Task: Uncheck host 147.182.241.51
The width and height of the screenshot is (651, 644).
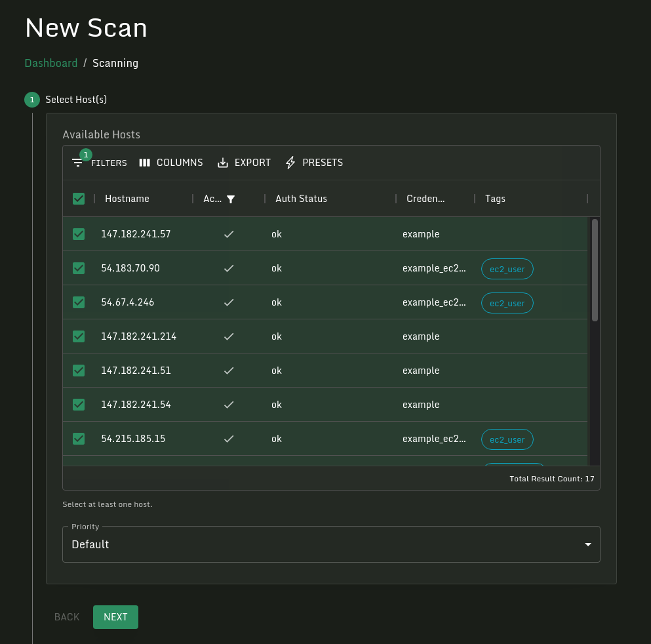Action: click(x=79, y=371)
